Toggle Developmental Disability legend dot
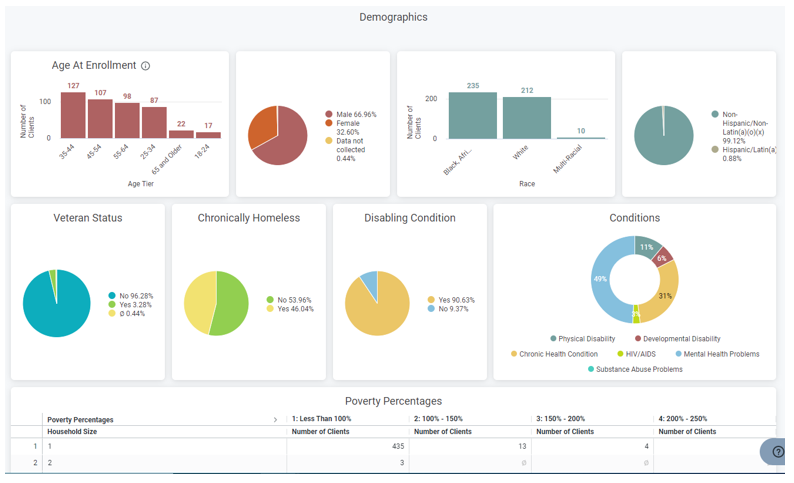The height and width of the screenshot is (483, 794). tap(638, 339)
